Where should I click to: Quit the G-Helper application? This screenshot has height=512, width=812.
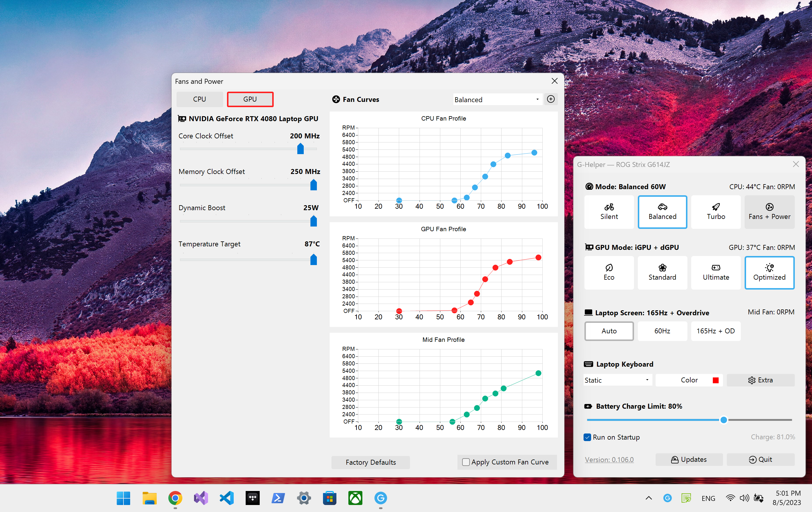pos(760,459)
